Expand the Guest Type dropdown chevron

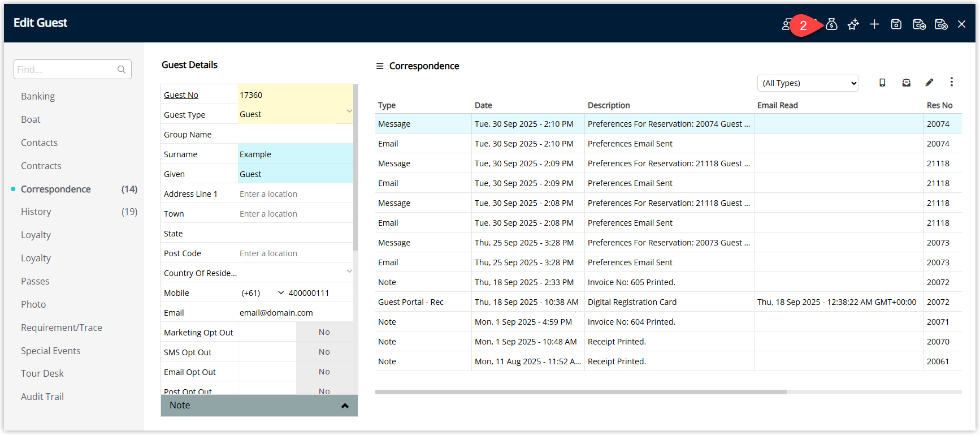coord(349,111)
